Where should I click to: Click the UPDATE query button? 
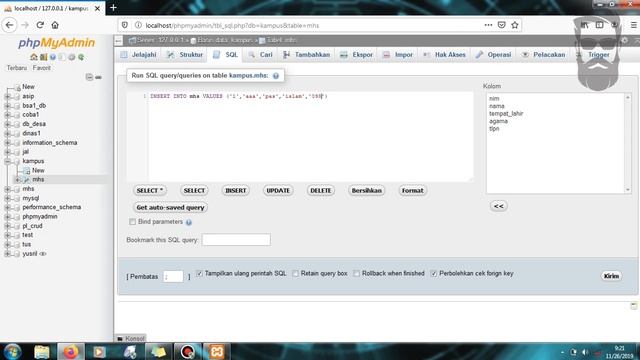coord(278,191)
